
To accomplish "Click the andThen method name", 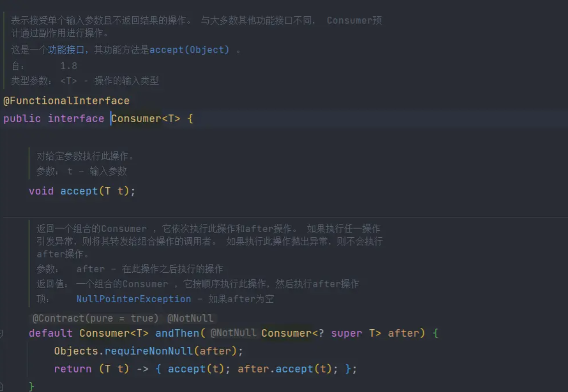I will tap(177, 333).
